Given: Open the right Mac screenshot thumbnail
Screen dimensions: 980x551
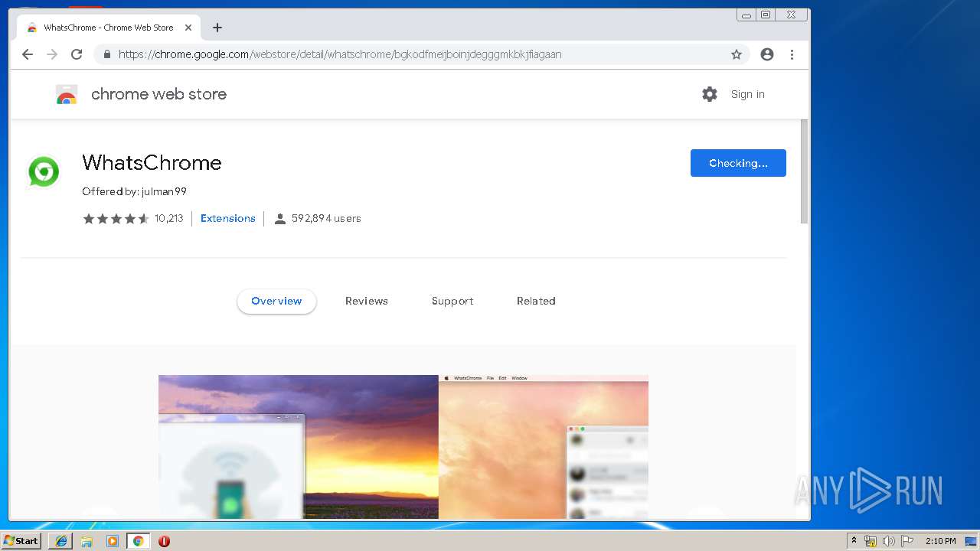Looking at the screenshot, I should (544, 447).
